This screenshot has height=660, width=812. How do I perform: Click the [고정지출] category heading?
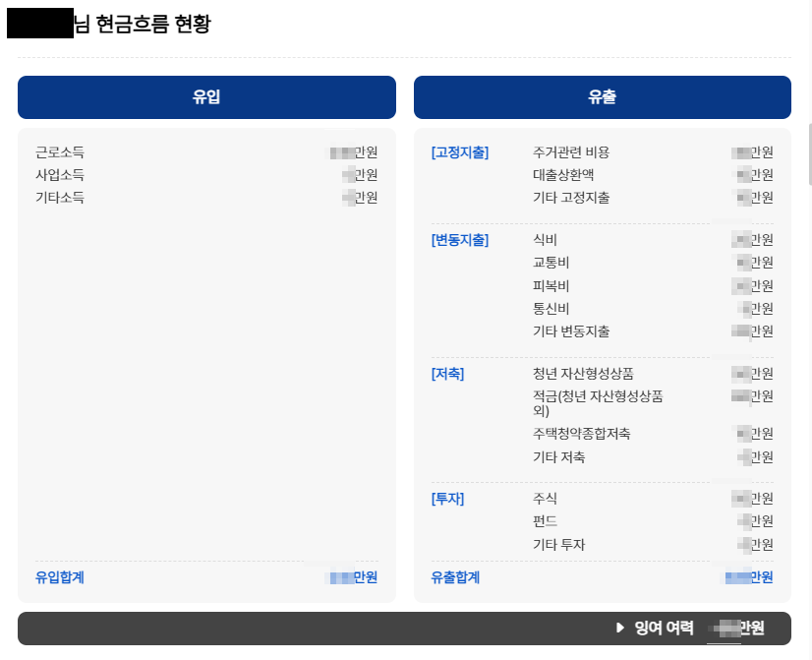click(460, 152)
